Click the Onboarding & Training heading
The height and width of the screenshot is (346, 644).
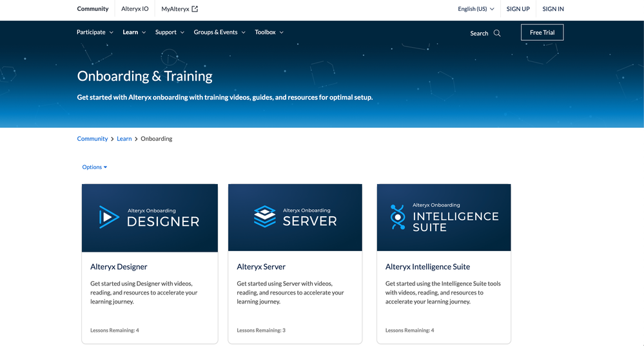pyautogui.click(x=144, y=76)
